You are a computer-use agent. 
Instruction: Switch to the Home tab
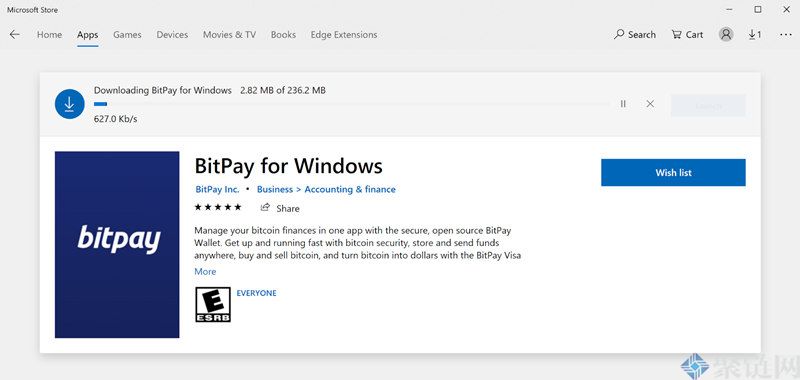click(x=49, y=35)
